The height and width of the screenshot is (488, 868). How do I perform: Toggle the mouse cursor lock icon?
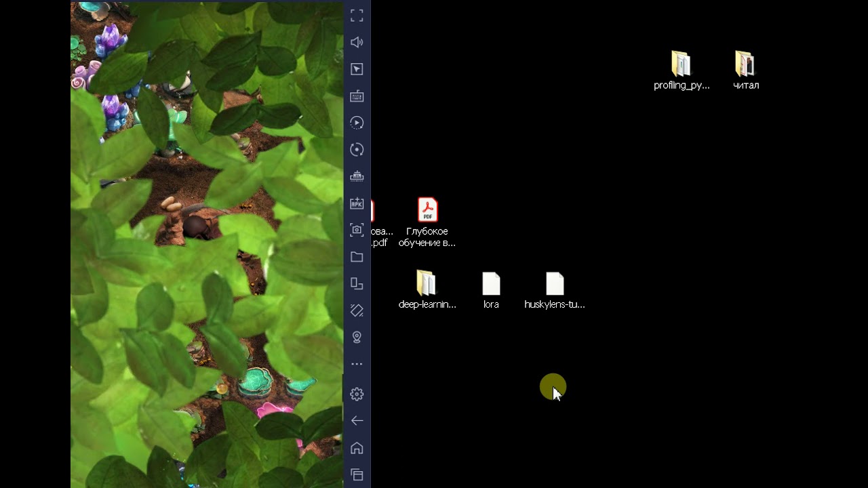pyautogui.click(x=357, y=69)
